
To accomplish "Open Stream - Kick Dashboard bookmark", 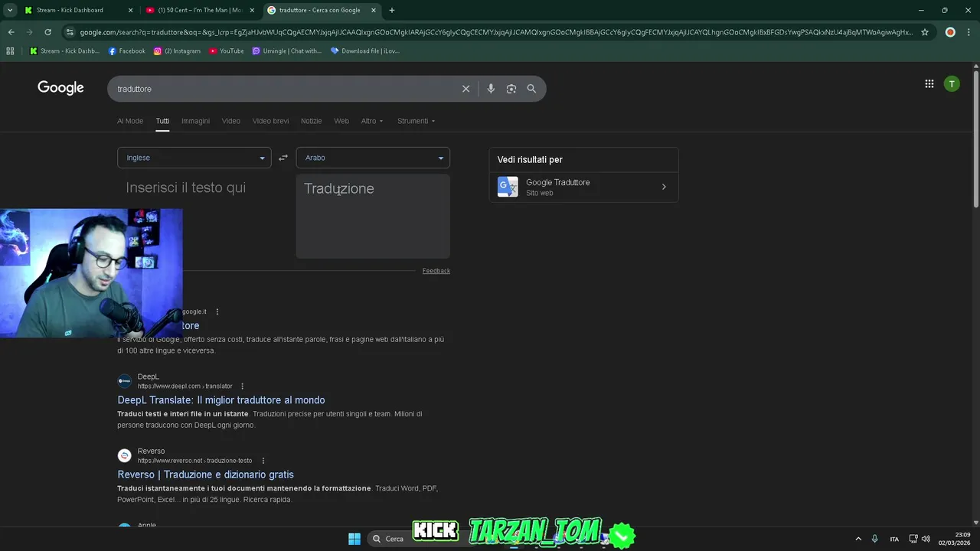I will pyautogui.click(x=64, y=51).
